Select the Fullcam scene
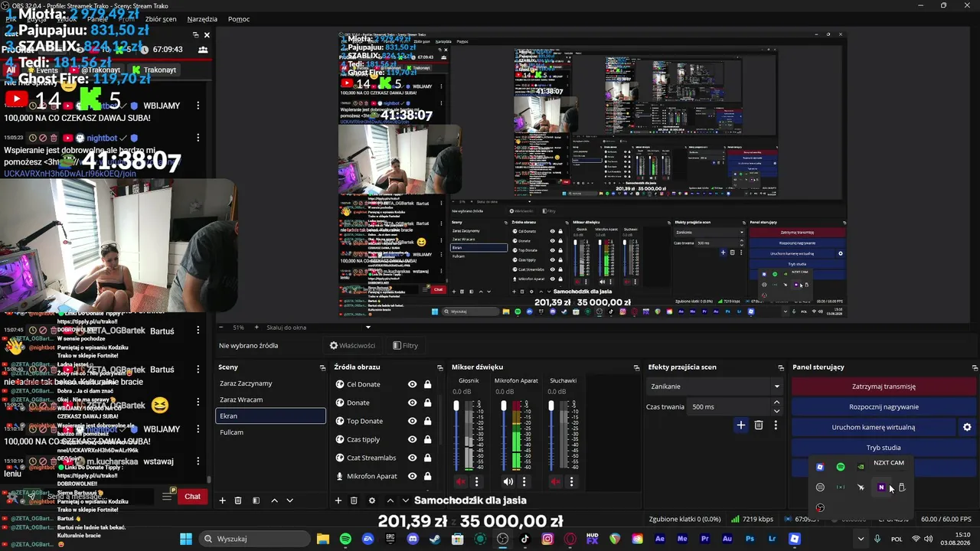The image size is (980, 551). tap(270, 432)
